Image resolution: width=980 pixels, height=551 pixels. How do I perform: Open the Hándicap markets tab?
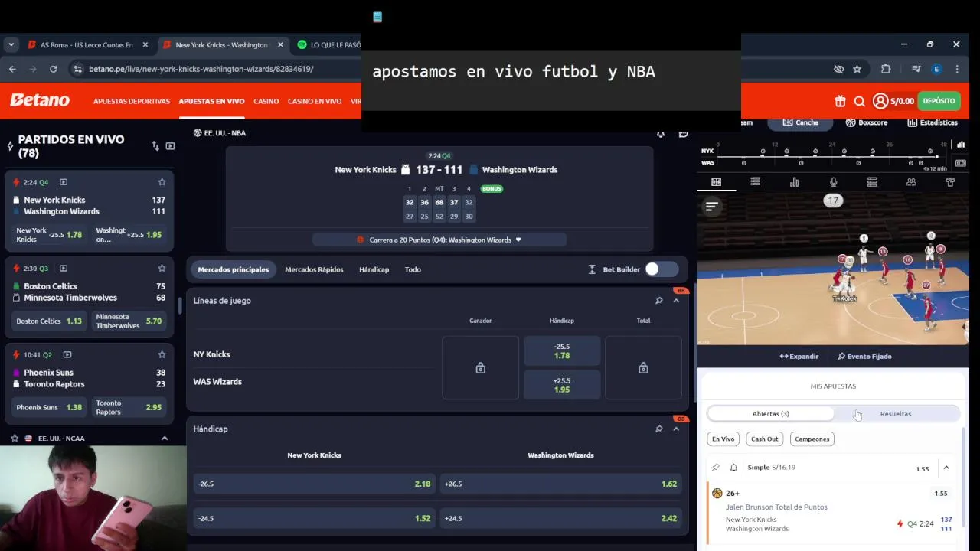pos(374,269)
